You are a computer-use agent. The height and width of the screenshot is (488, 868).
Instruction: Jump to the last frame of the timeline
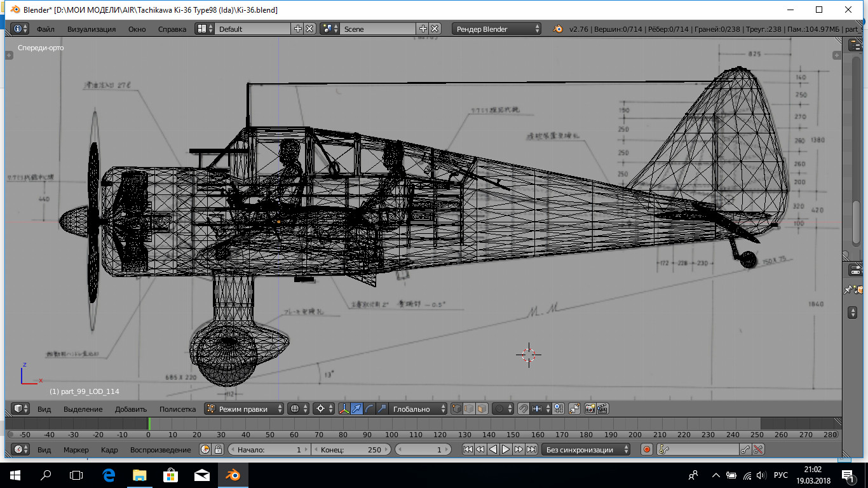pyautogui.click(x=531, y=450)
